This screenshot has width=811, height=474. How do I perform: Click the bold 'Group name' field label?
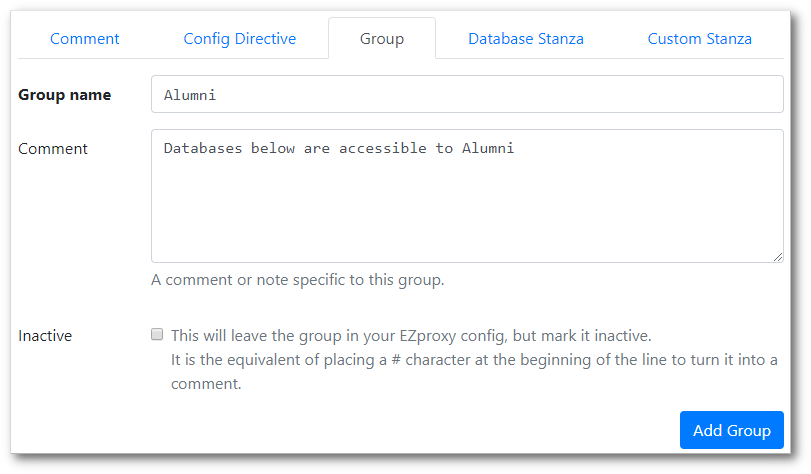(x=65, y=95)
